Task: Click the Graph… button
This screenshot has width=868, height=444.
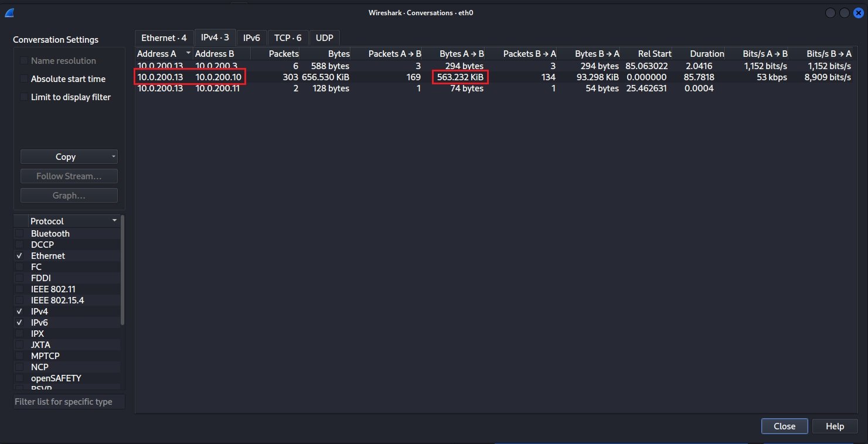Action: coord(69,196)
